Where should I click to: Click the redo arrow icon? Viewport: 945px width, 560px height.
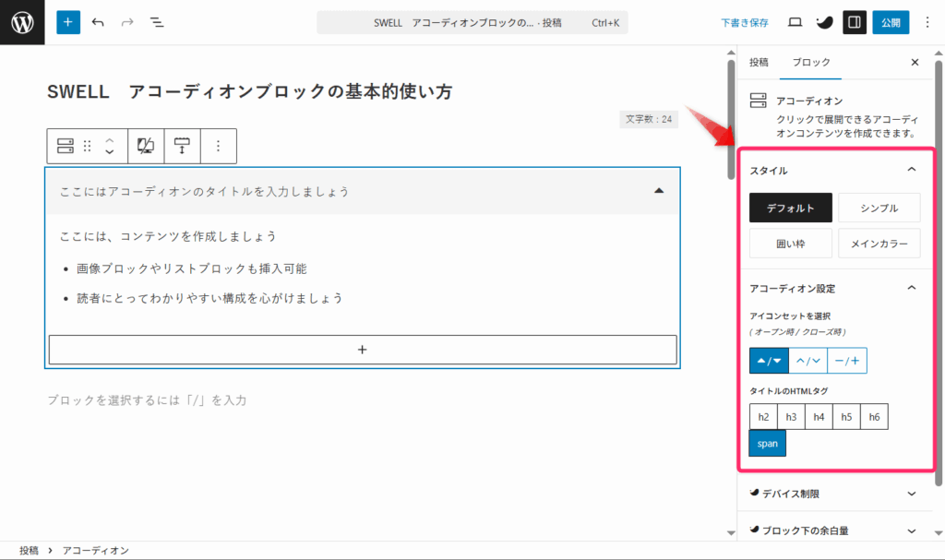[x=127, y=22]
